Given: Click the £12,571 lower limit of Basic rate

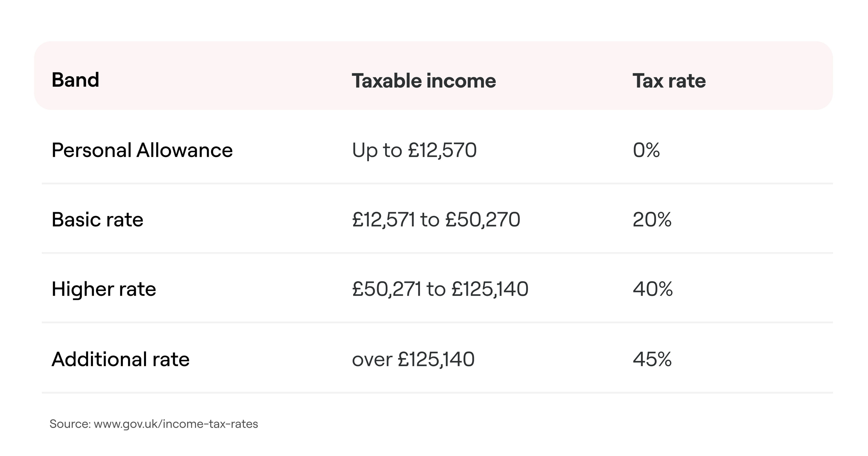Looking at the screenshot, I should 383,220.
